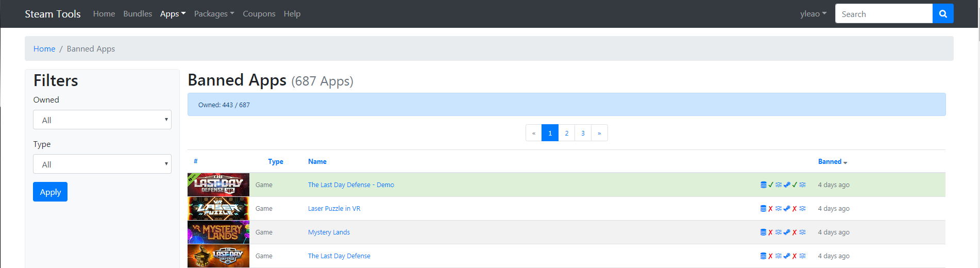Open The Last Day Defense link (non-demo)
980x268 pixels.
tap(339, 256)
